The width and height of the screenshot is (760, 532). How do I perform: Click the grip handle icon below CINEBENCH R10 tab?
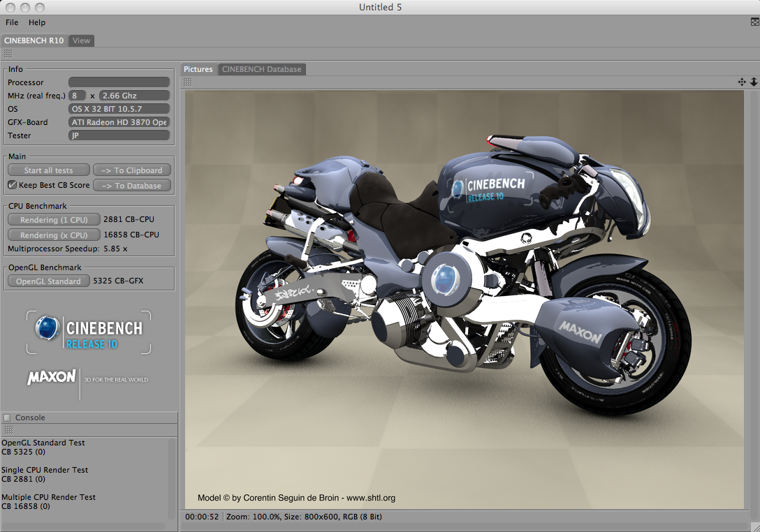pyautogui.click(x=8, y=54)
